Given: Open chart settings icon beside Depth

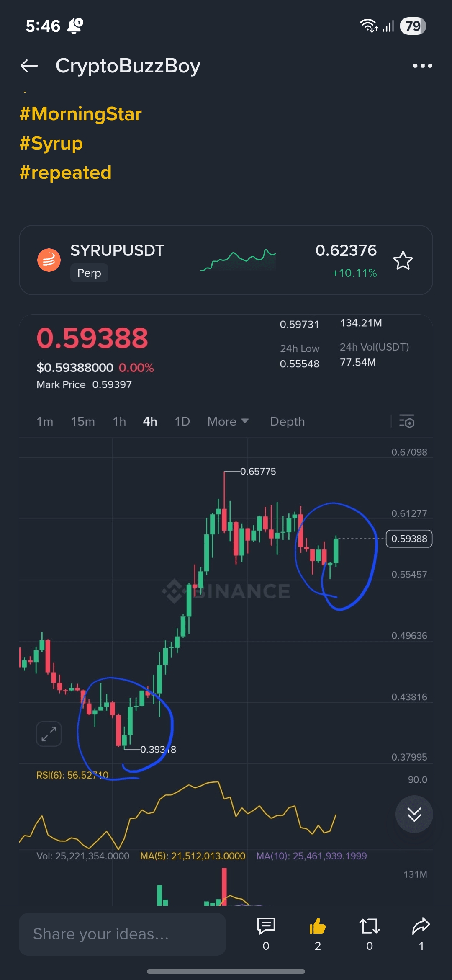Looking at the screenshot, I should [407, 421].
